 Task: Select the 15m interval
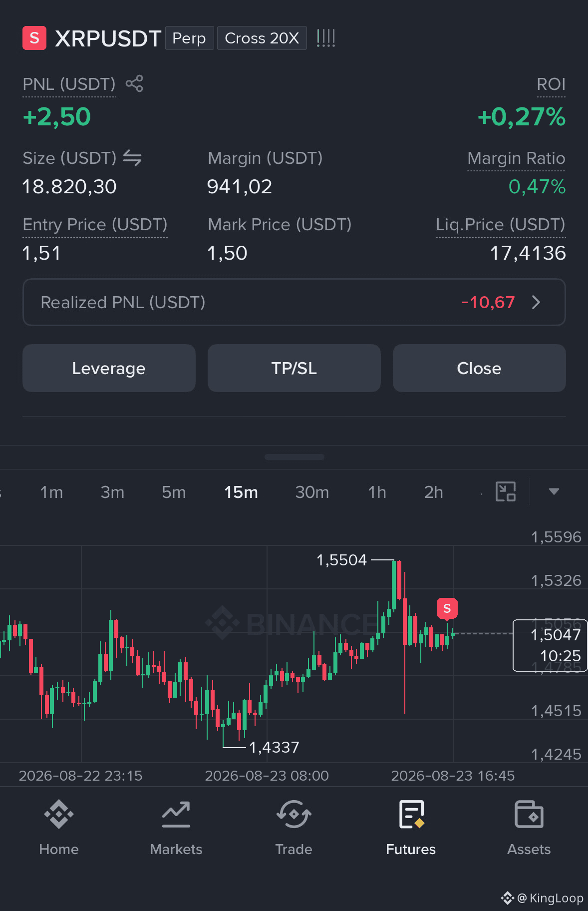pyautogui.click(x=241, y=492)
